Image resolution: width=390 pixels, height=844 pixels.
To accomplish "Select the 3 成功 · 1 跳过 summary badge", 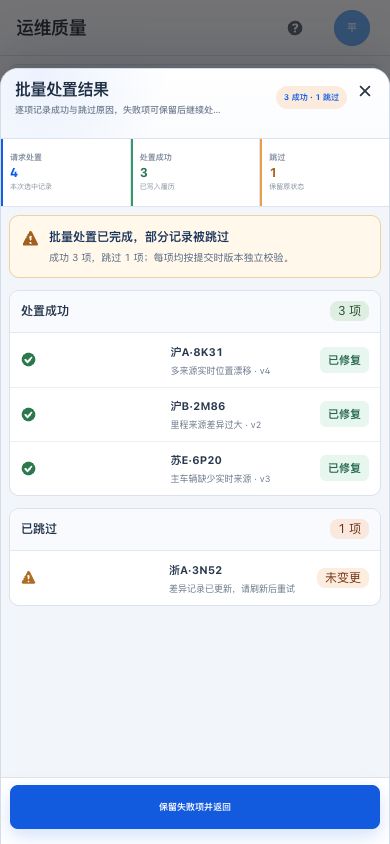I will coord(311,97).
